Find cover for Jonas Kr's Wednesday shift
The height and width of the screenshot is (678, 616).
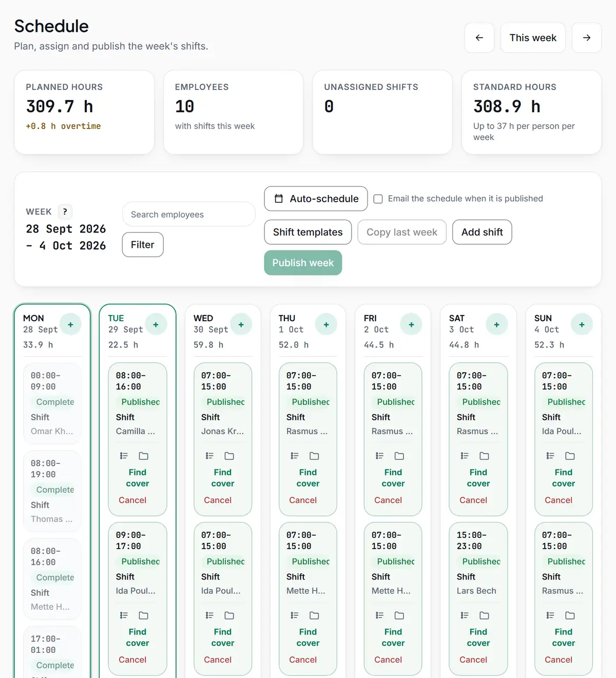click(223, 478)
